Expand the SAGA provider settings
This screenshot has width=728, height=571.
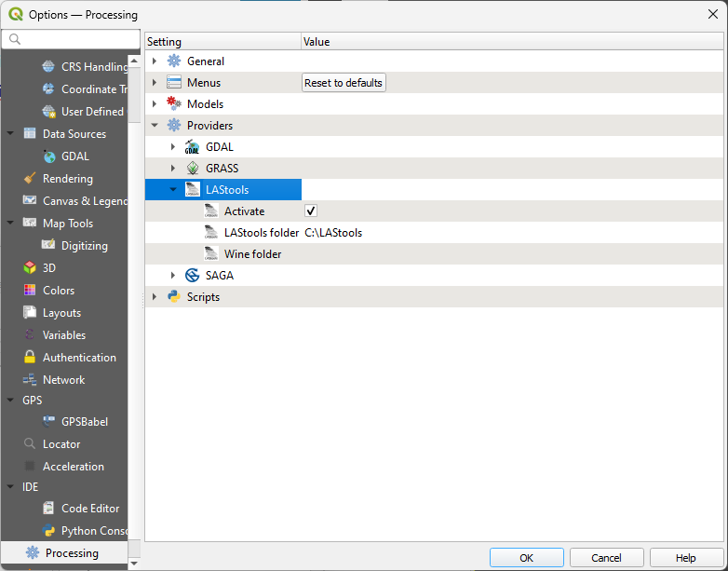click(x=173, y=276)
